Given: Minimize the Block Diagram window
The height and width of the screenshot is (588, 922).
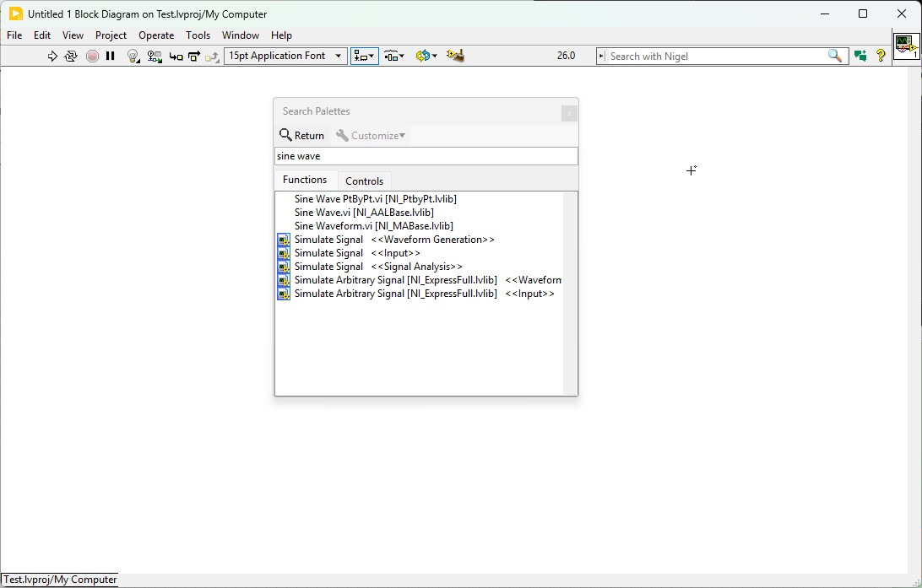Looking at the screenshot, I should click(x=824, y=13).
